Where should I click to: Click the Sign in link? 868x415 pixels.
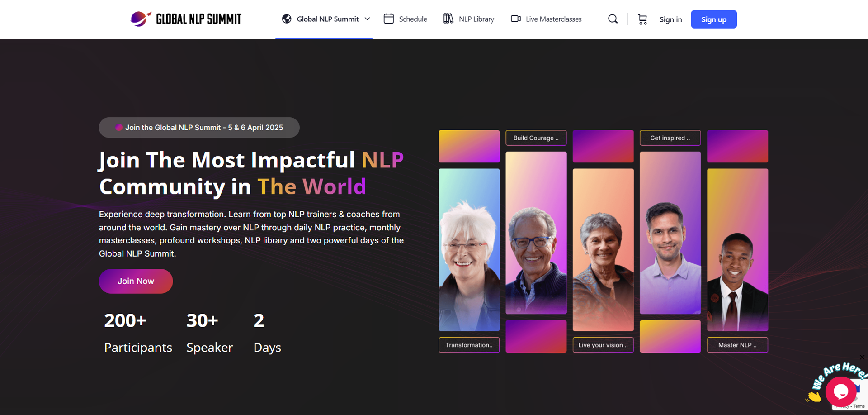(670, 19)
